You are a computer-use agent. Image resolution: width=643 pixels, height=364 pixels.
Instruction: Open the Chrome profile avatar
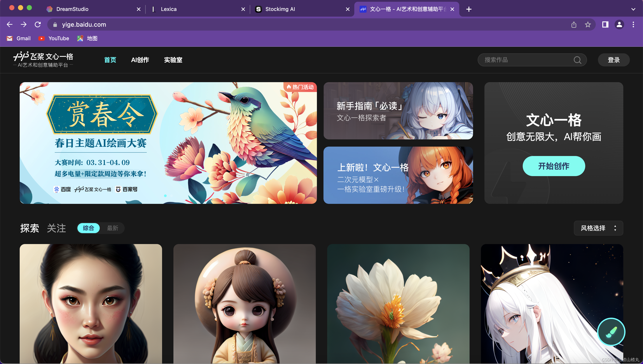[619, 24]
